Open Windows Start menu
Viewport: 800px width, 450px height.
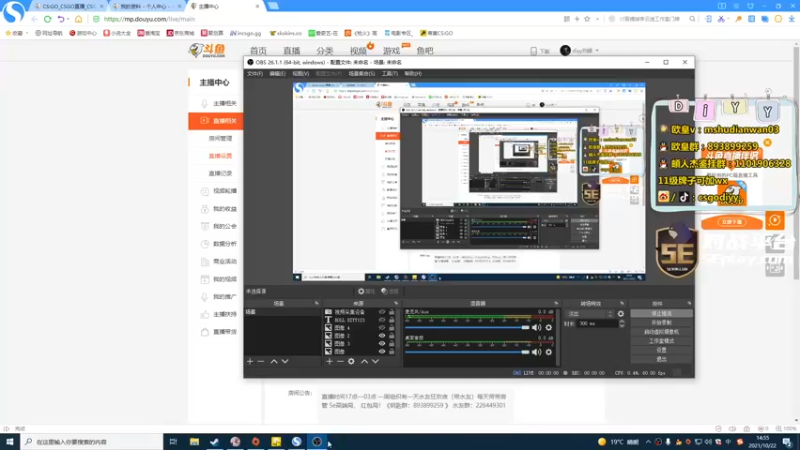tap(10, 441)
